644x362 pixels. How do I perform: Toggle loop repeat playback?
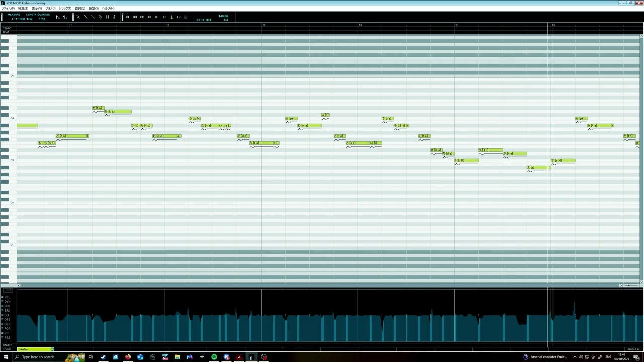coord(179,17)
